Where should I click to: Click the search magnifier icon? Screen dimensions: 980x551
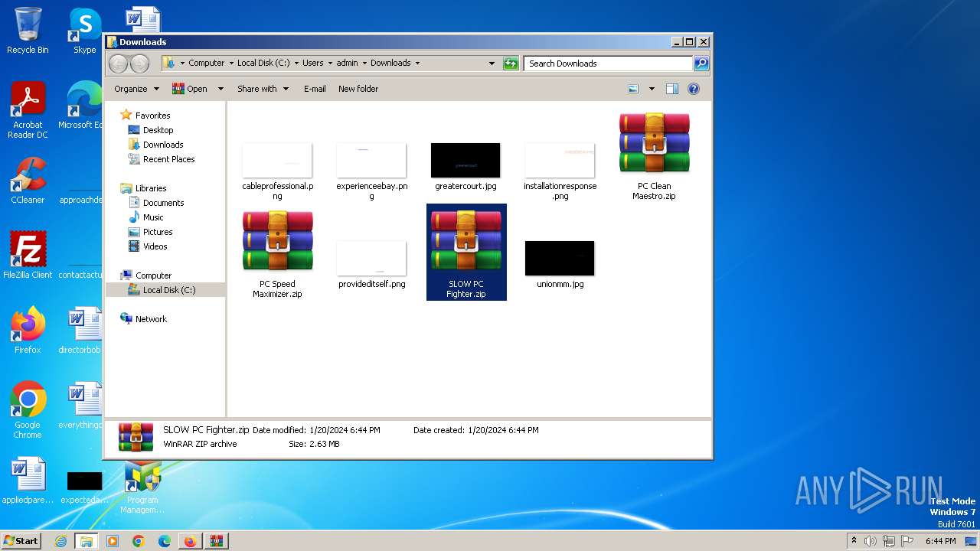click(x=701, y=64)
